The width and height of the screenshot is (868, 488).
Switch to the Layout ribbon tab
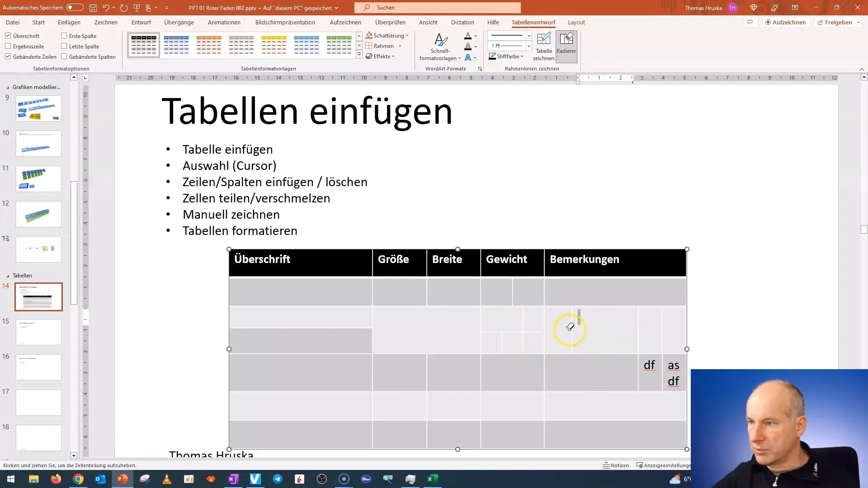coord(576,22)
